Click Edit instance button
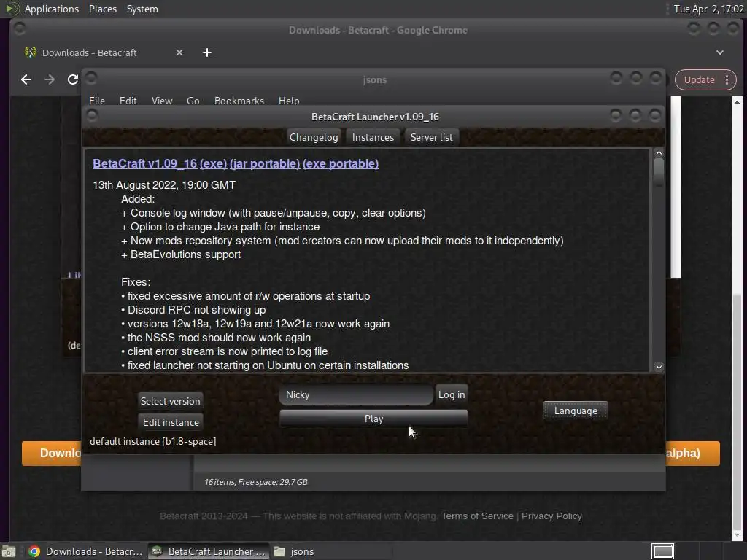The width and height of the screenshot is (747, 560). pyautogui.click(x=171, y=422)
